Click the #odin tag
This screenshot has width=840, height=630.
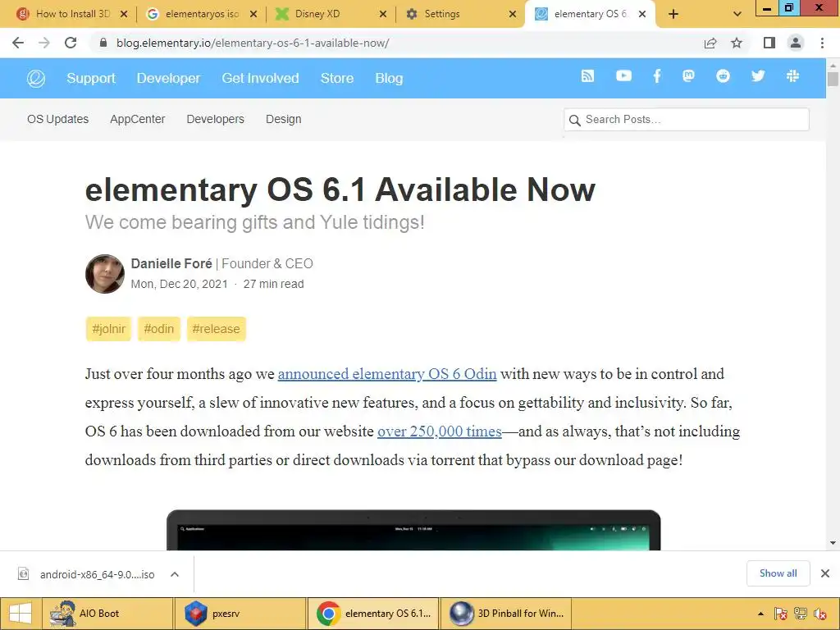point(159,328)
